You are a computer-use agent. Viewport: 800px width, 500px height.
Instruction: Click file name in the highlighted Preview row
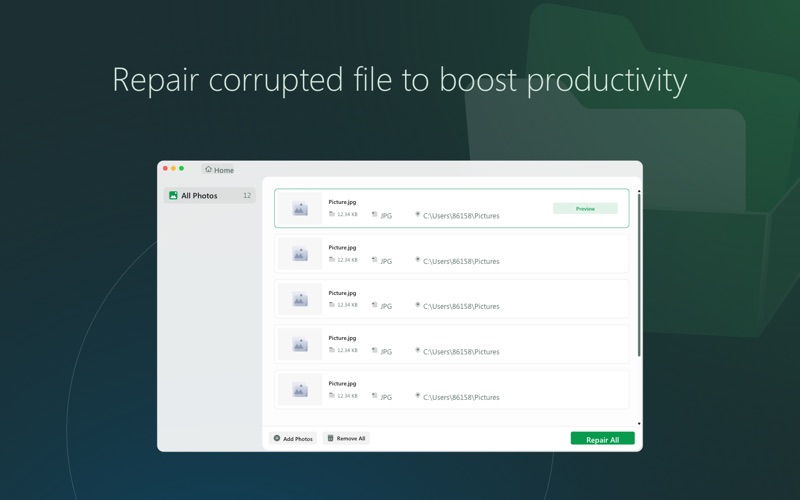coord(342,202)
